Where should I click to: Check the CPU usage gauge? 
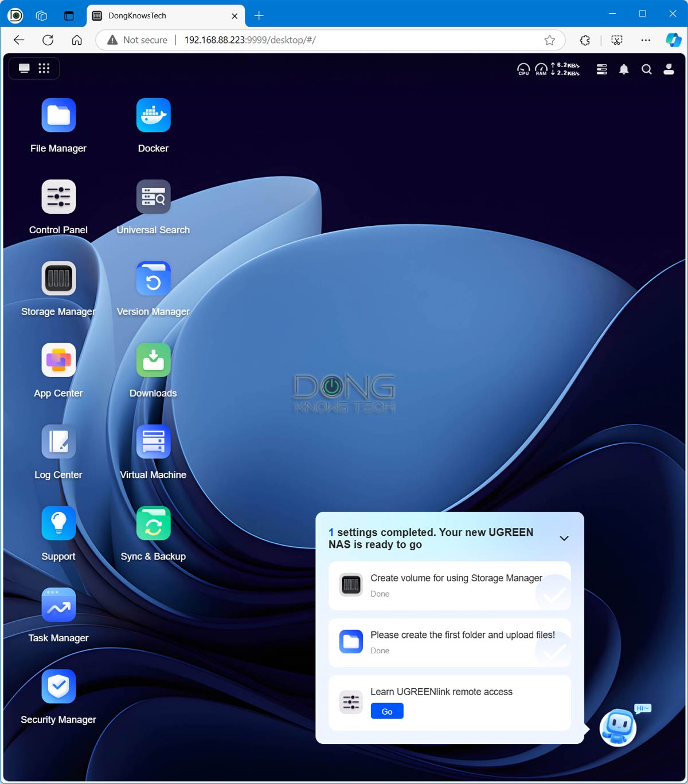click(x=523, y=69)
